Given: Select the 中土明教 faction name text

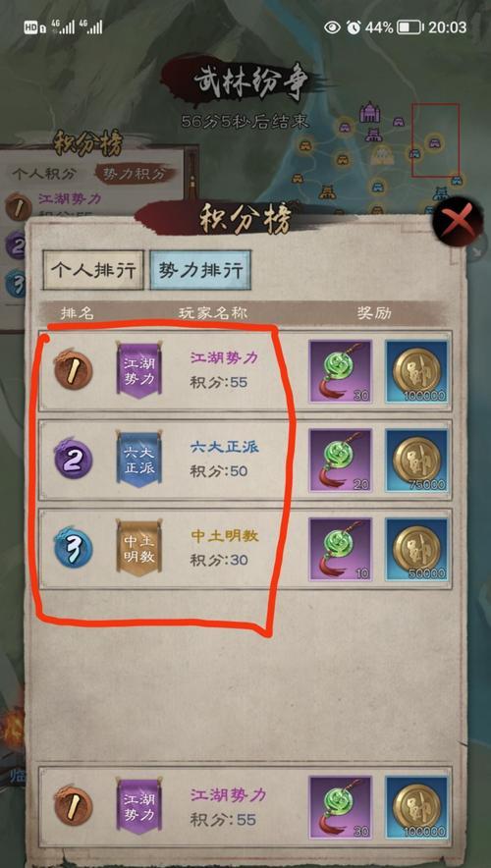Looking at the screenshot, I should coord(224,536).
